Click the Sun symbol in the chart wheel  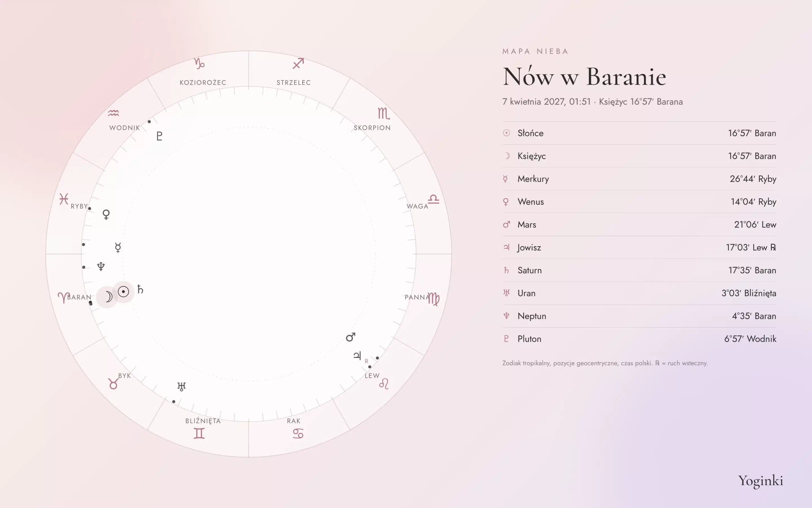123,292
